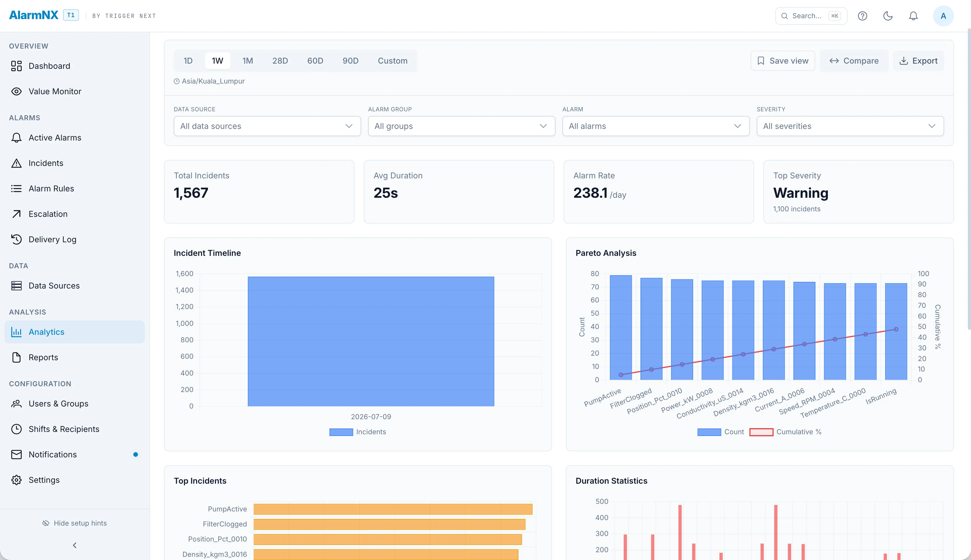Open the user avatar A menu
The height and width of the screenshot is (560, 971).
click(x=943, y=16)
